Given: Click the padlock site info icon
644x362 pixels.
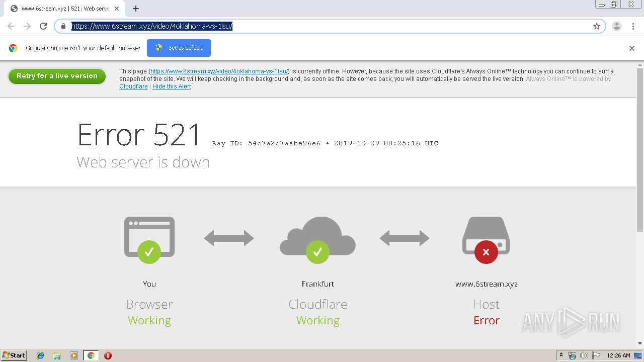Looking at the screenshot, I should pyautogui.click(x=63, y=26).
